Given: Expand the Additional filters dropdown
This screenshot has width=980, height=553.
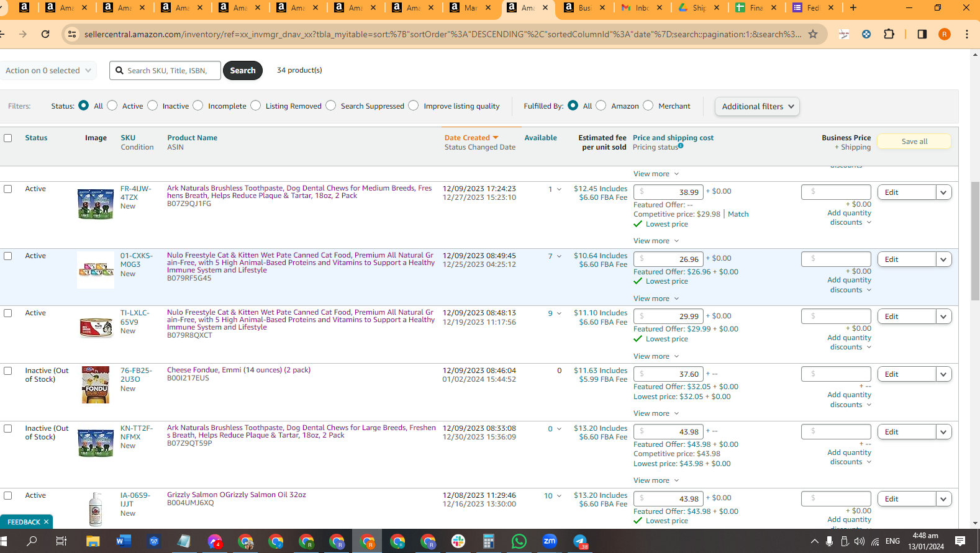Looking at the screenshot, I should [x=757, y=106].
